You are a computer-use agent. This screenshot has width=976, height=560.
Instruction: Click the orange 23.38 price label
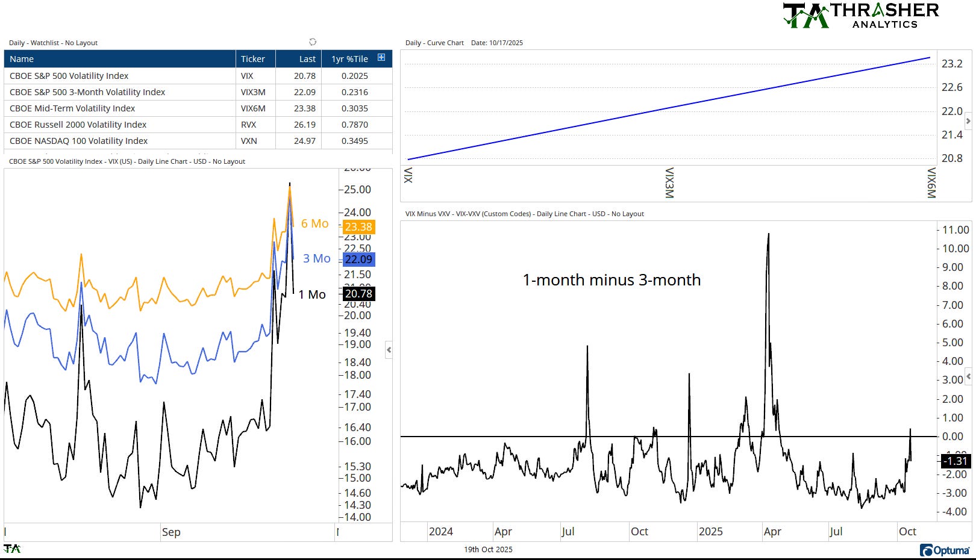(358, 227)
